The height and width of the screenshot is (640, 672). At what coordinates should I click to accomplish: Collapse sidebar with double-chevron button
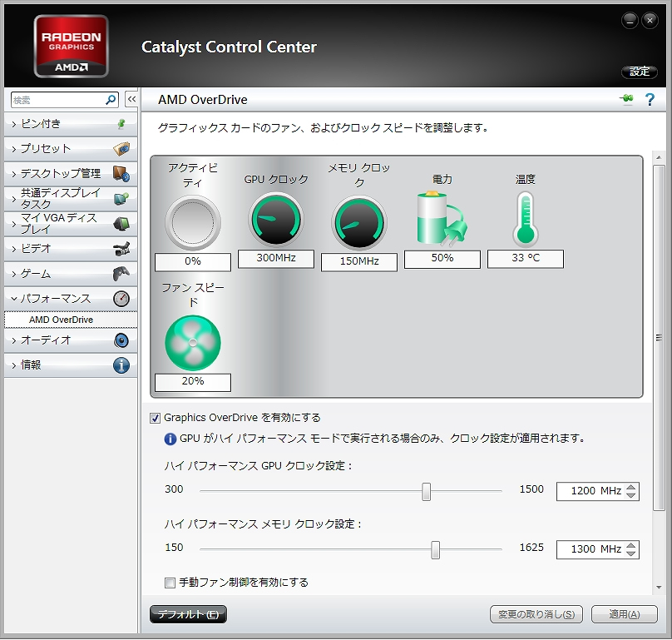point(131,100)
